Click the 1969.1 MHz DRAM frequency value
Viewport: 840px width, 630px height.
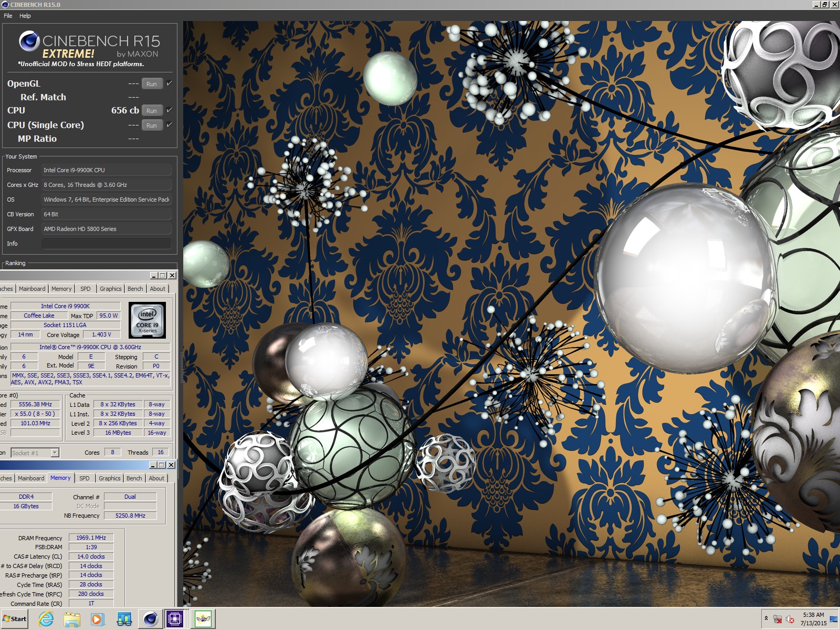(91, 538)
